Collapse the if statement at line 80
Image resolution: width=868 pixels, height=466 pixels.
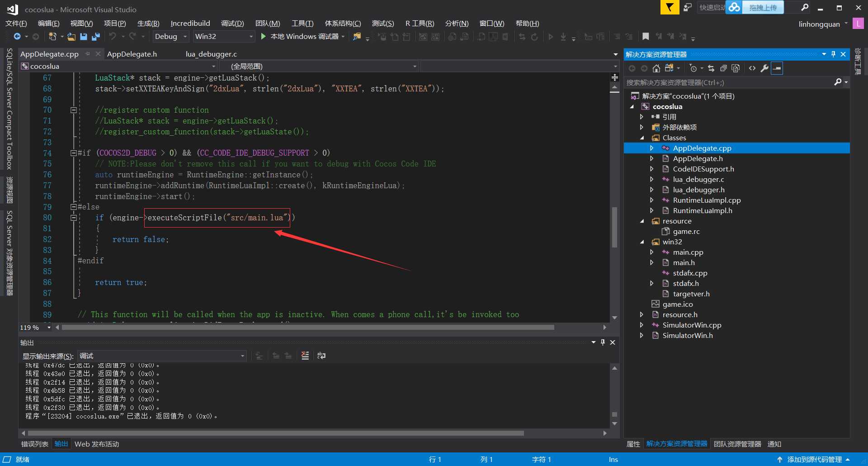coord(73,218)
